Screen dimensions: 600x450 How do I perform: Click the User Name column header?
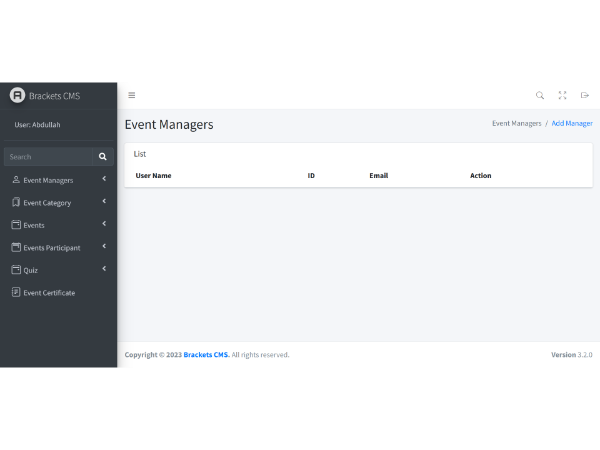pyautogui.click(x=153, y=176)
